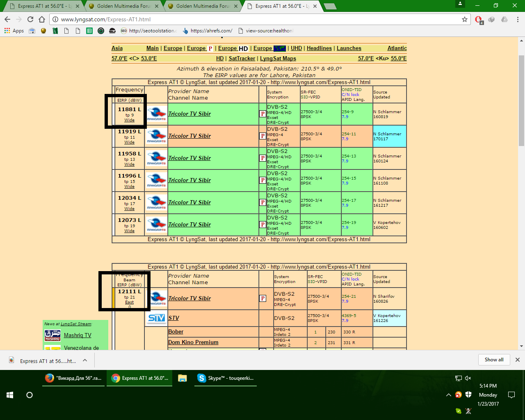Viewport: 525px width, 420px height.
Task: Open the SatTracker link
Action: pyautogui.click(x=242, y=59)
